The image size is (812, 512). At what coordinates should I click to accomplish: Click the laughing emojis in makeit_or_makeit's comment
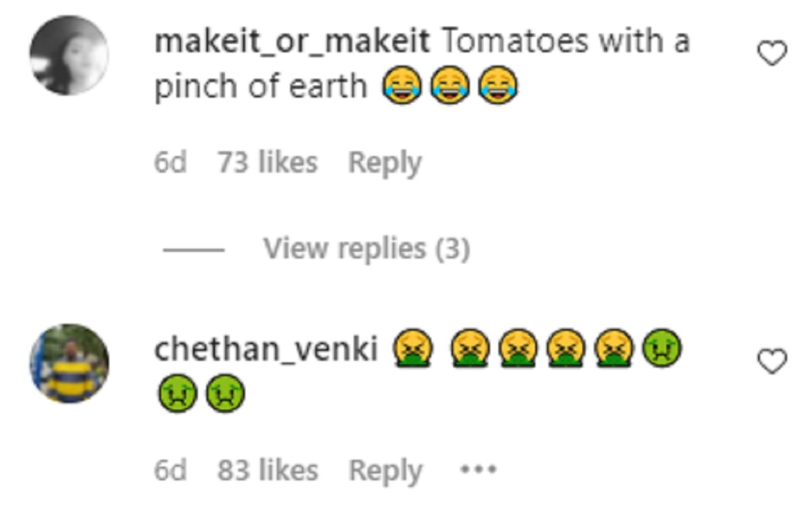coord(450,87)
